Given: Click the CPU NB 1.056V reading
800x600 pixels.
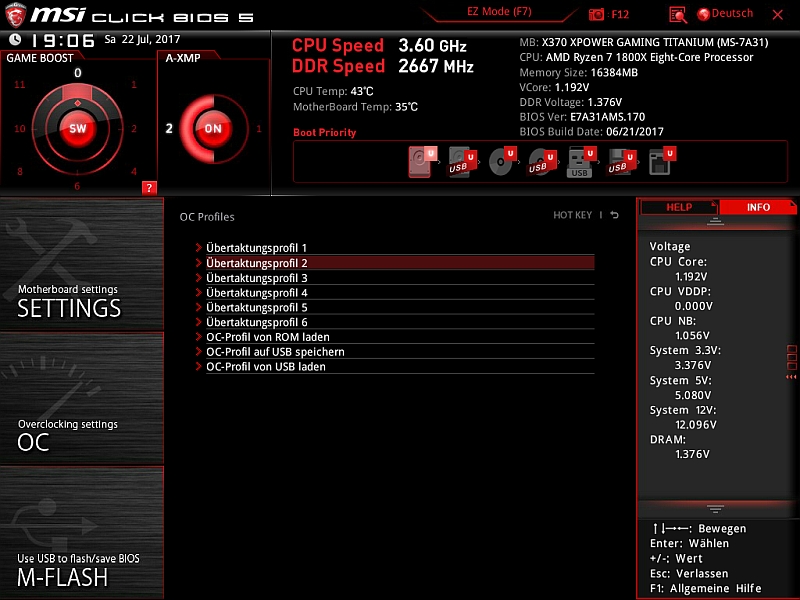Looking at the screenshot, I should point(692,336).
